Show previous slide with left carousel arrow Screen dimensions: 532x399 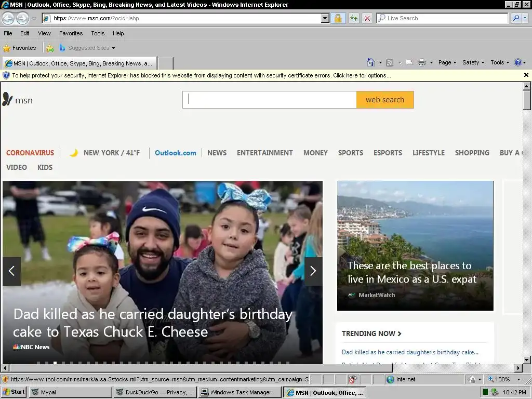[x=11, y=271]
